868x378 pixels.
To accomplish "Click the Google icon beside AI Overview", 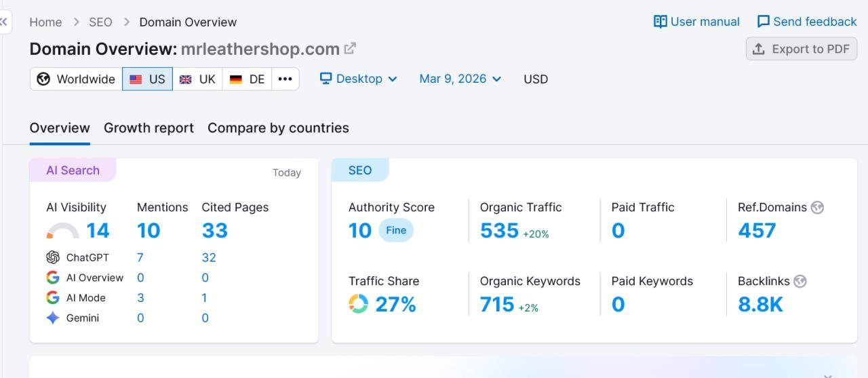I will 53,278.
